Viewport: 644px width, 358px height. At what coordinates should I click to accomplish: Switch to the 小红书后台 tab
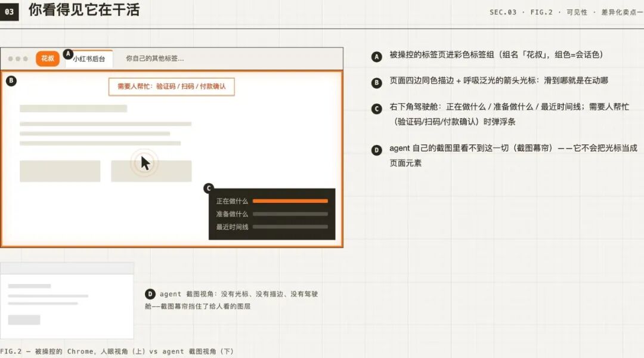pos(89,59)
